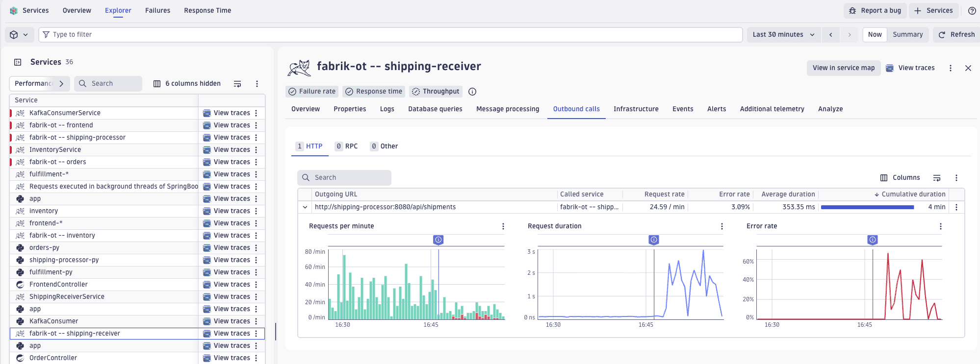Click the Services panel collapse icon
This screenshot has width=980, height=364.
point(18,62)
